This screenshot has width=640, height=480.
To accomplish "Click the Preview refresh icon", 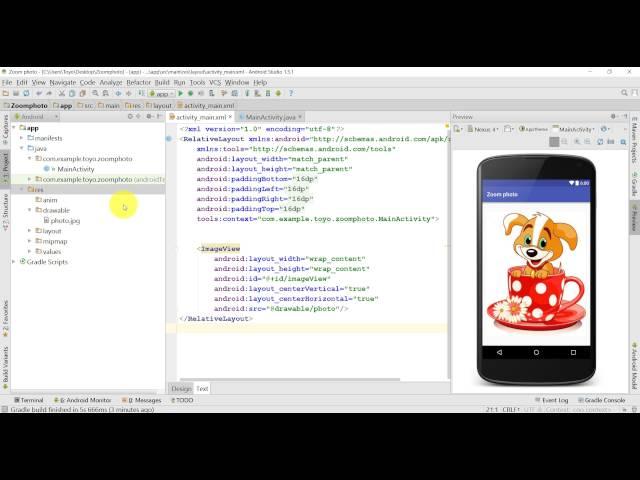I will (x=600, y=142).
